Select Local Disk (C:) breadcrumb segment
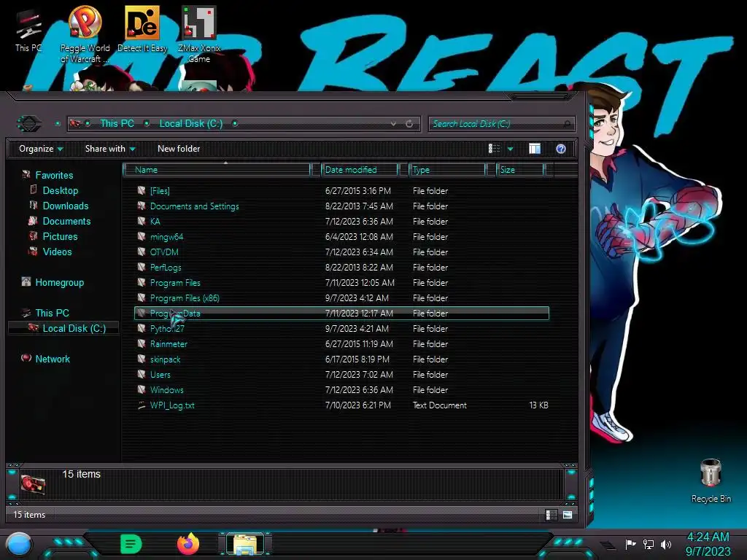 190,124
